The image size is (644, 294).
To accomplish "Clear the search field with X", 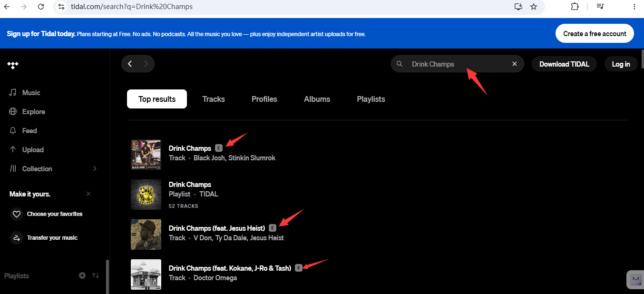I will pos(514,64).
